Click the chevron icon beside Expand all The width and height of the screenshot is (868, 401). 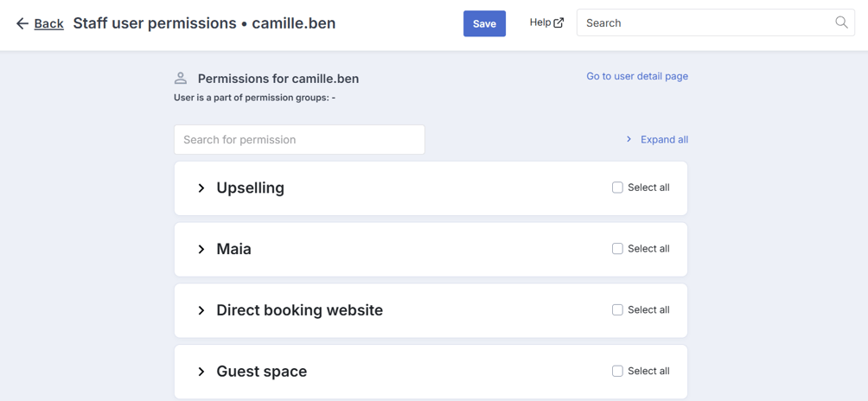pyautogui.click(x=629, y=139)
